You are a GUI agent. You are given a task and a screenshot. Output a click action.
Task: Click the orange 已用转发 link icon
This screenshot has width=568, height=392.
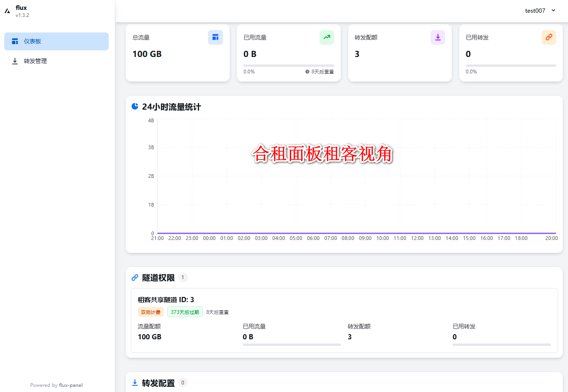549,37
